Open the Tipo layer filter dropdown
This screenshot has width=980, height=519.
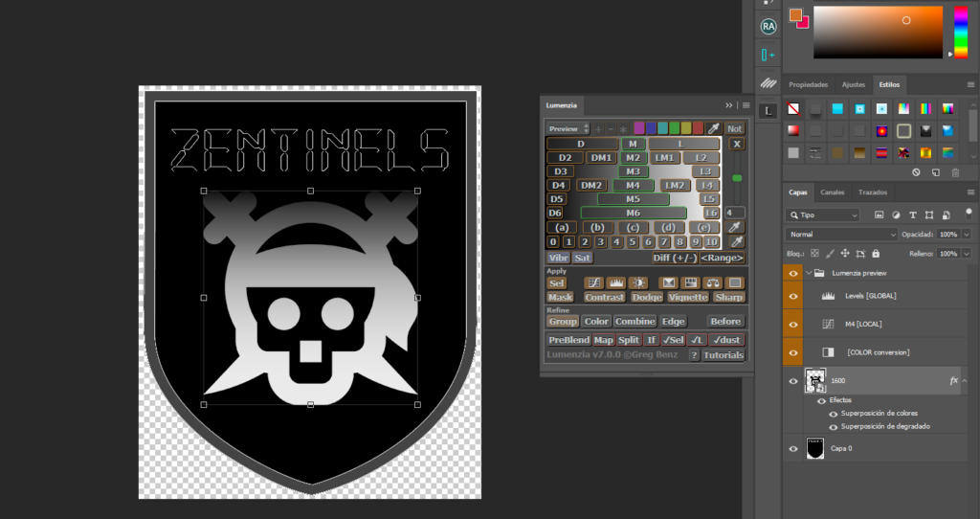[x=822, y=215]
